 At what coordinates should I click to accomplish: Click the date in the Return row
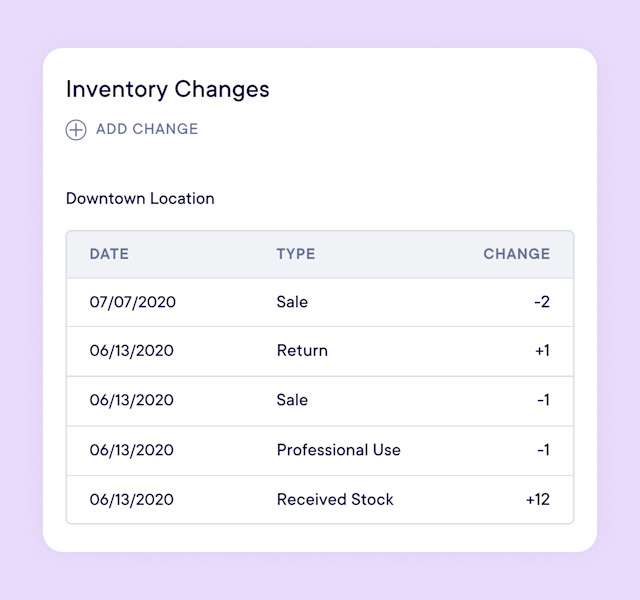(x=132, y=351)
